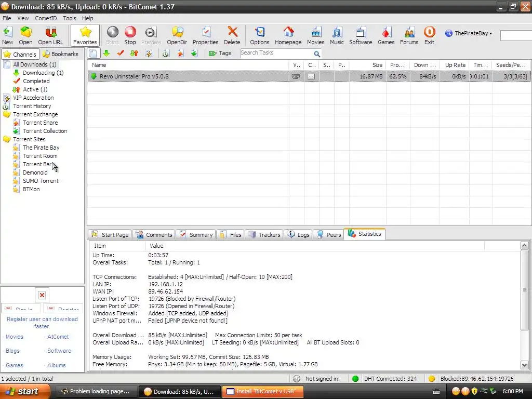532x399 pixels.
Task: Filter completed tasks with the red checkmark icon
Action: tap(121, 54)
